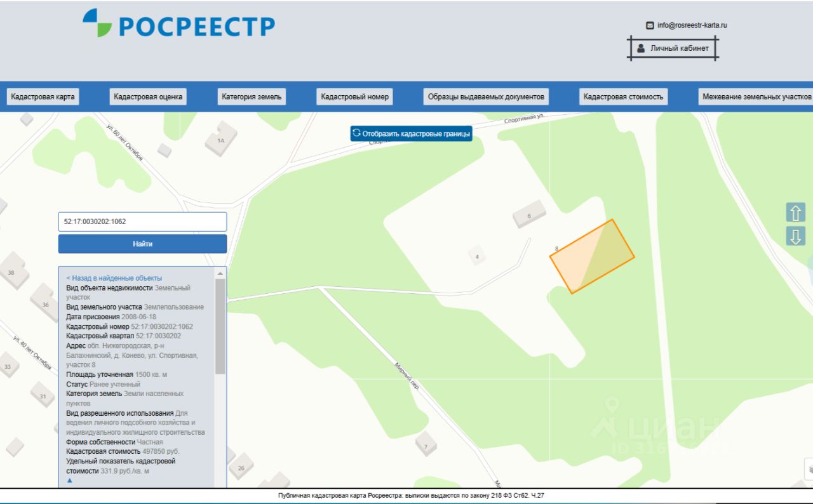Click building number 31 on map
The image size is (813, 504).
[43, 395]
